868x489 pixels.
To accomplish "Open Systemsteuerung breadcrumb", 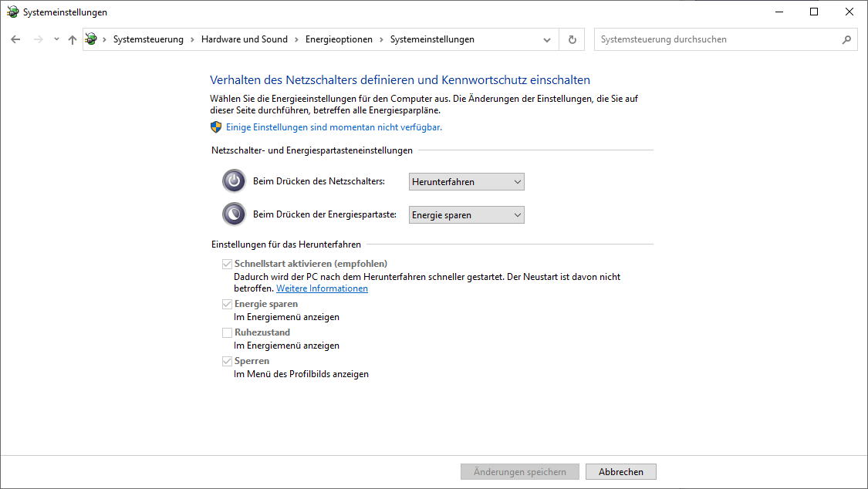I will (x=148, y=39).
